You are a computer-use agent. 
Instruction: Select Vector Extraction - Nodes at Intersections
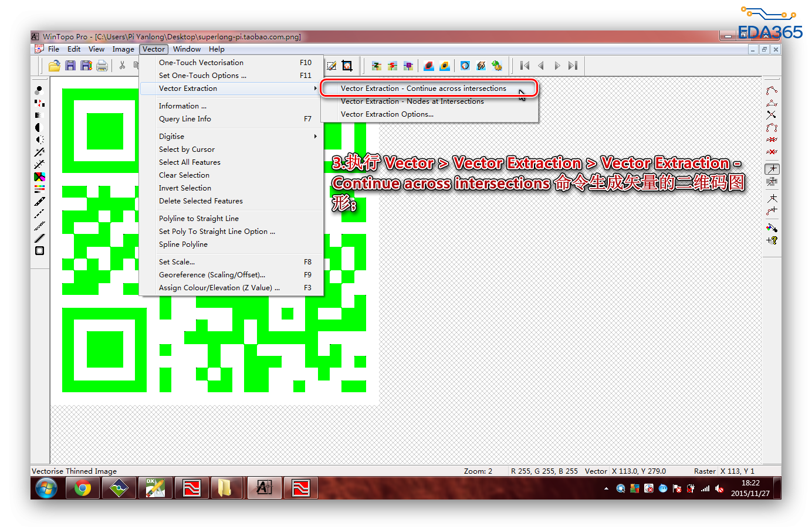click(x=429, y=101)
